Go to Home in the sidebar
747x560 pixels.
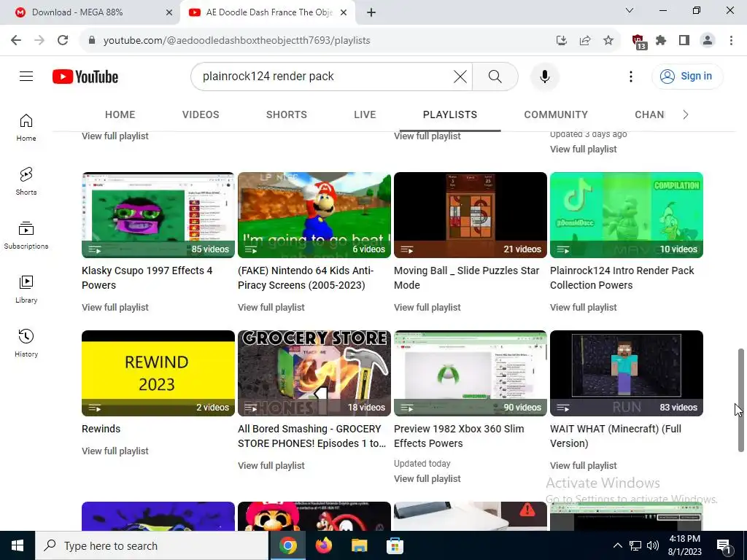coord(26,128)
